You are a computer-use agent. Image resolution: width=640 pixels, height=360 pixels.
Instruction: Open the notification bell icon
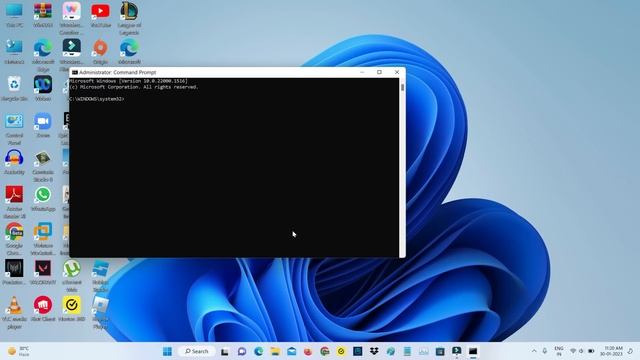pos(631,351)
